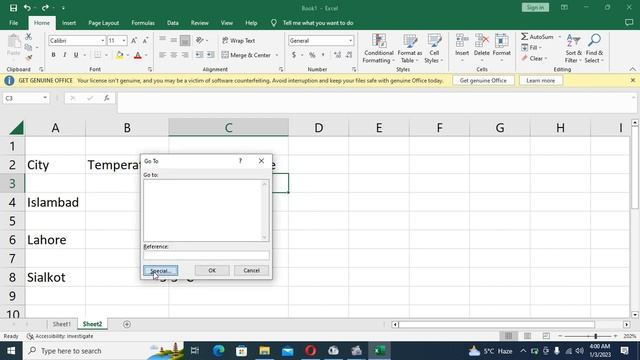Toggle Underline formatting

[76, 55]
